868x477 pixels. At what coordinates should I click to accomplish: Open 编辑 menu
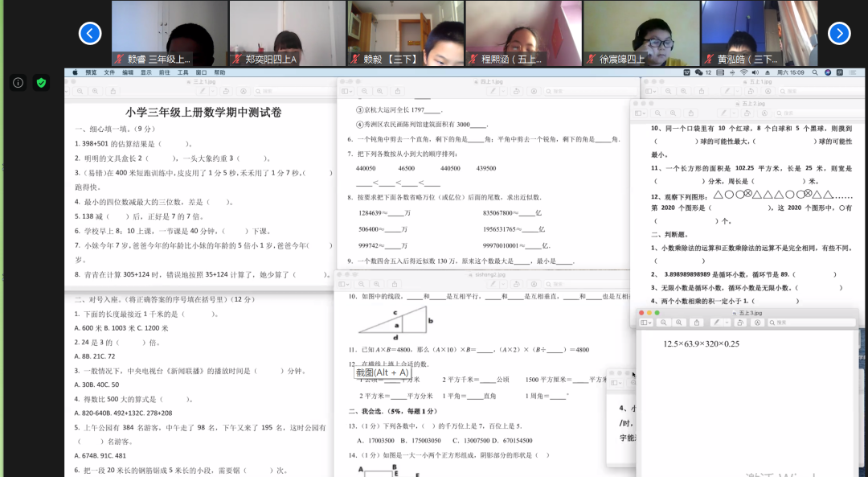point(128,72)
